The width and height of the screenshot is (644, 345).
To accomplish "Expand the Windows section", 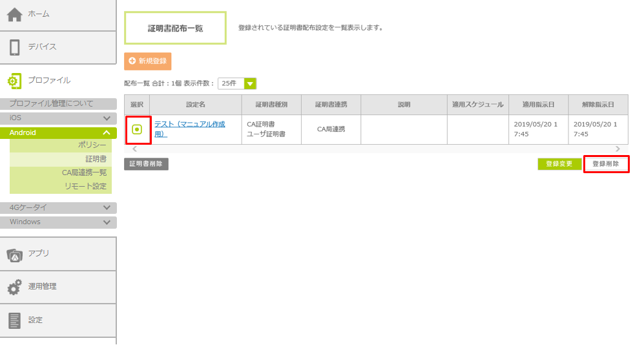I will click(107, 222).
